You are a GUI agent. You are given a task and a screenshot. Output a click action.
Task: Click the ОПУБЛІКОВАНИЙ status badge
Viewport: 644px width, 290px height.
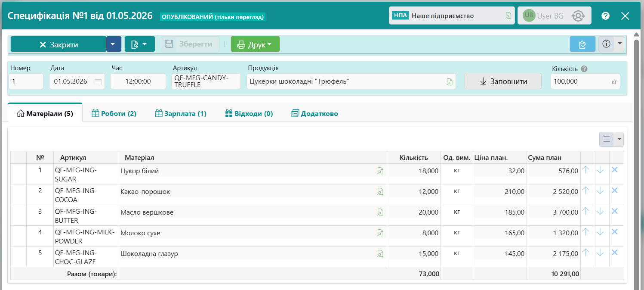[213, 17]
